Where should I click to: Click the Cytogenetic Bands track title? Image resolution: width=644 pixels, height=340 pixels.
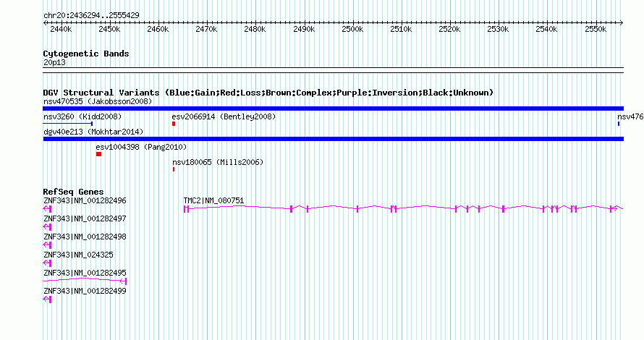(x=86, y=54)
